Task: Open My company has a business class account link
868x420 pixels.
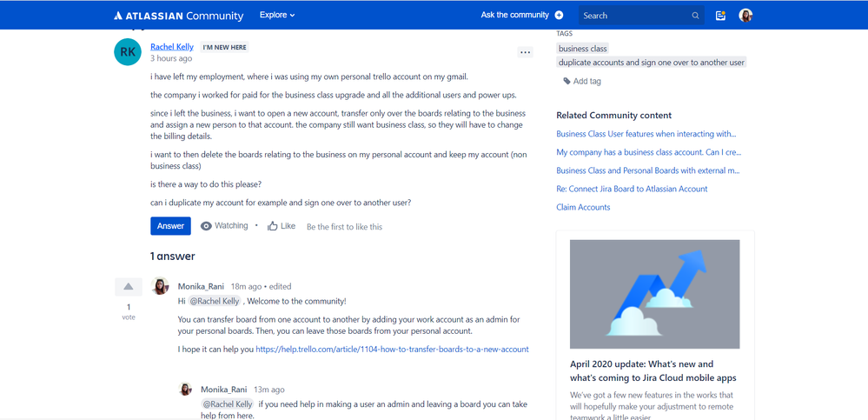Action: tap(648, 152)
